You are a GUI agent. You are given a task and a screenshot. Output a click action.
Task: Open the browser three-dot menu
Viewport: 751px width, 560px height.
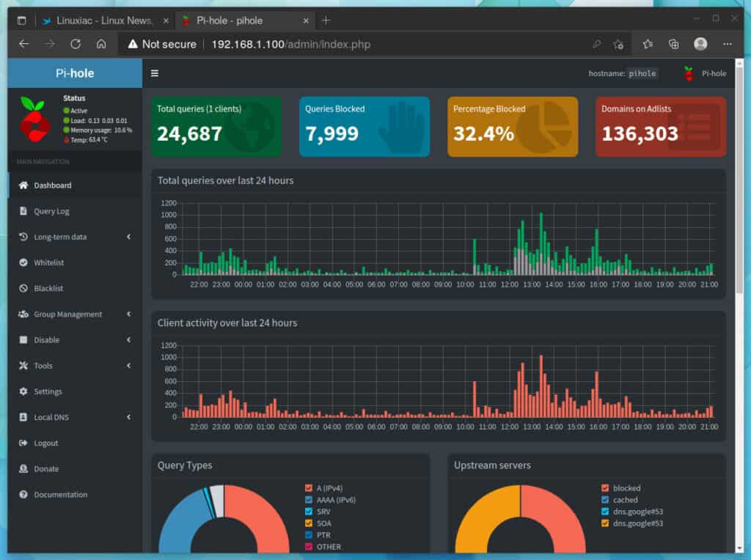(728, 44)
